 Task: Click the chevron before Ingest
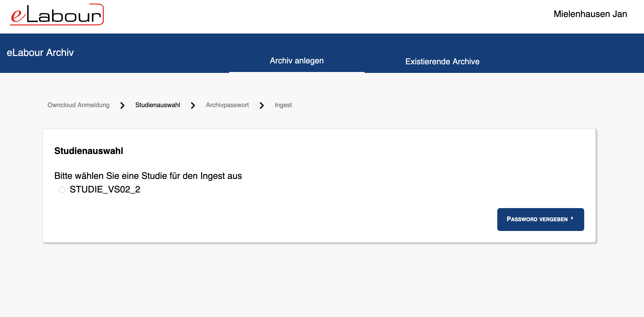click(262, 106)
